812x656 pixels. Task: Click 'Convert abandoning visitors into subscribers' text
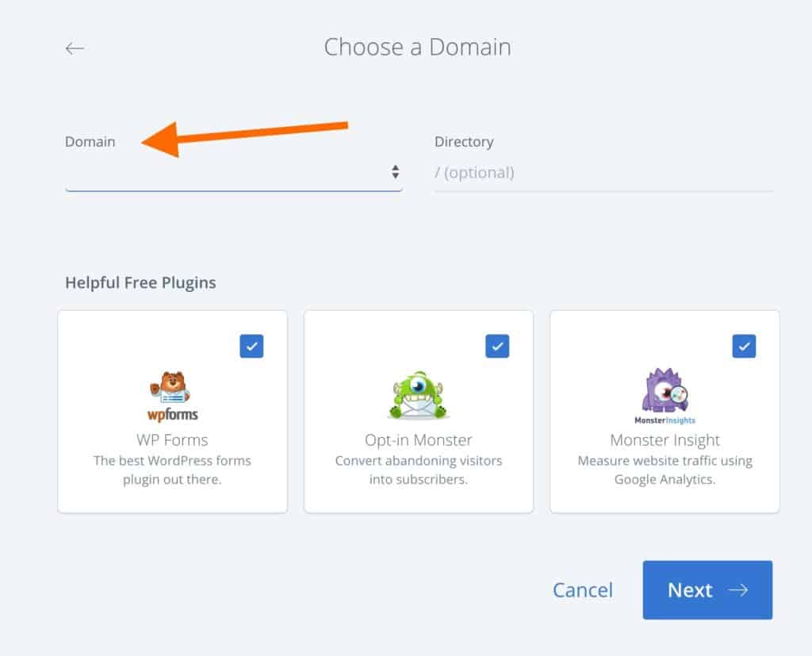419,470
